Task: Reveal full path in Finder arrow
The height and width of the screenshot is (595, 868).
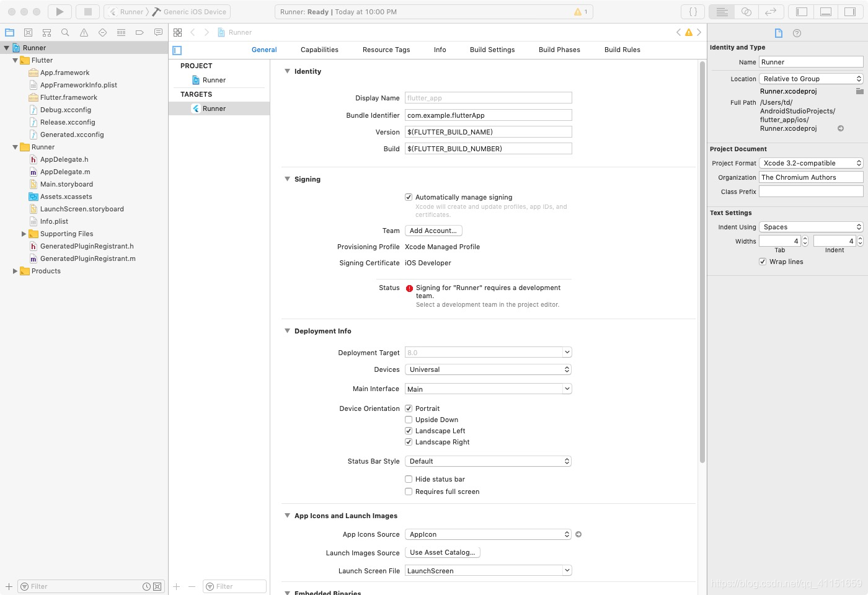Action: coord(841,128)
